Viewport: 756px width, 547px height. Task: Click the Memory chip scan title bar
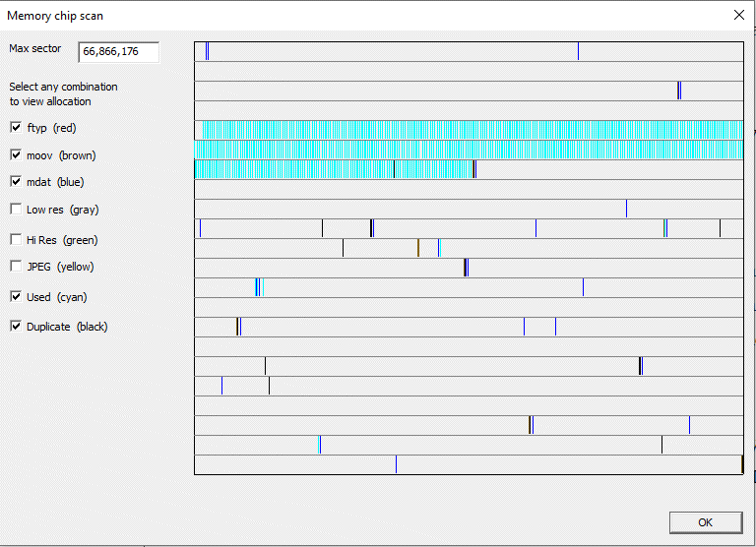[295, 15]
